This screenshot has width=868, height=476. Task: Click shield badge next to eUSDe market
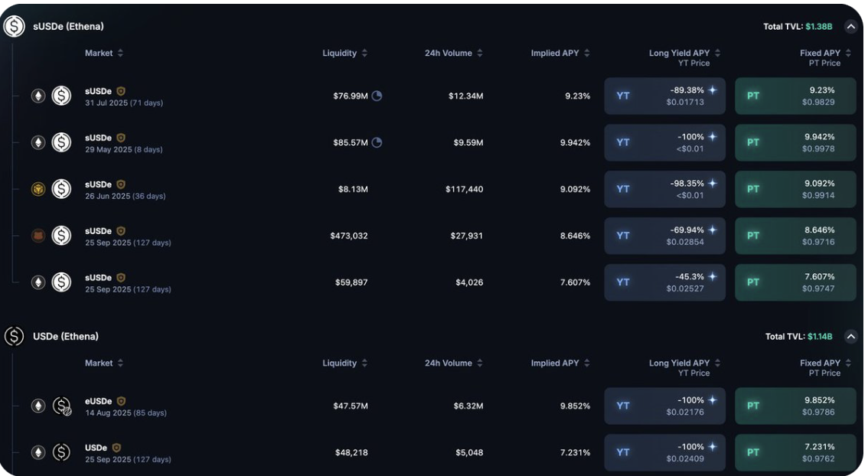point(121,401)
